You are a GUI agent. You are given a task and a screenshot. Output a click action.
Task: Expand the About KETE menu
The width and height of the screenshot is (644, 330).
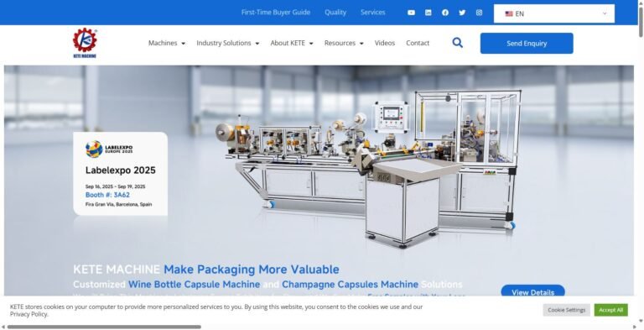292,43
